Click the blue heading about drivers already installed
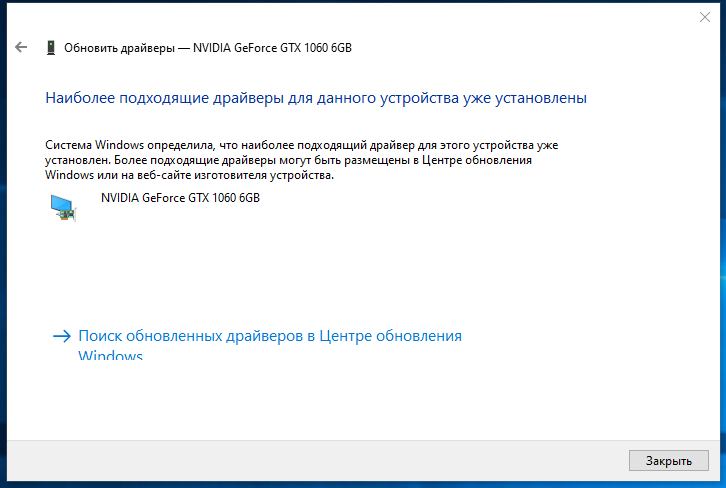This screenshot has height=488, width=726. [316, 98]
